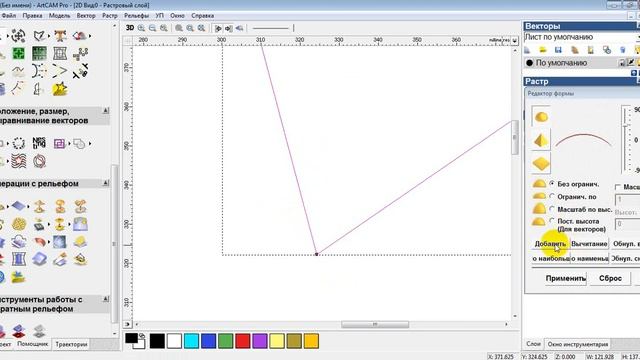640x360 pixels.
Task: Select the round dome shape profile
Action: (x=541, y=117)
